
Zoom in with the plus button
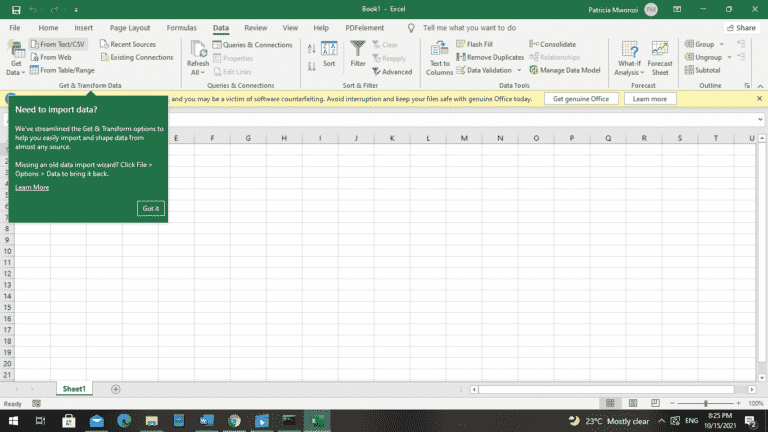[x=739, y=404]
